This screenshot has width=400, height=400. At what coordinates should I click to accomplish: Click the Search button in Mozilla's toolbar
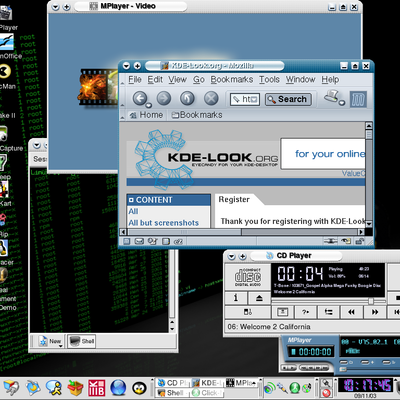tap(288, 99)
